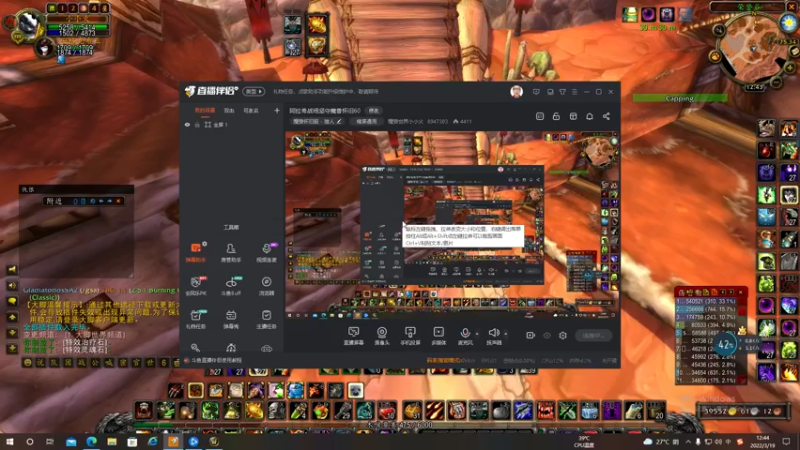Open the 浏览器 tool icon

coord(266,282)
